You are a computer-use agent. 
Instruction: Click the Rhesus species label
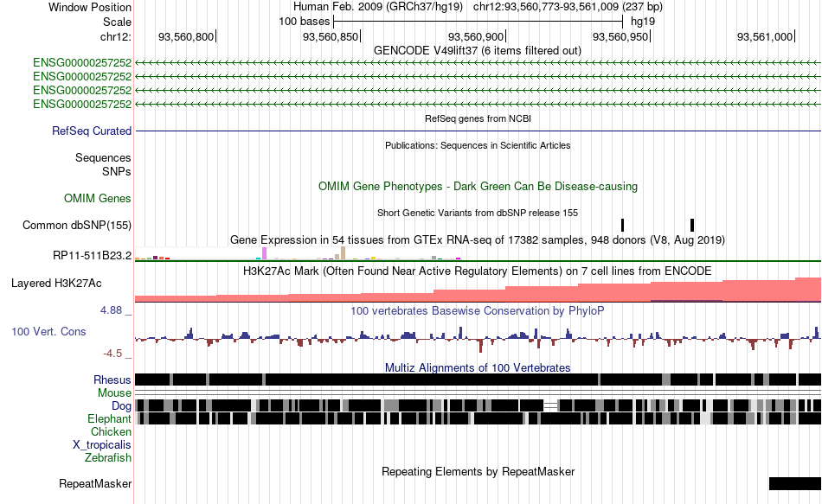(112, 380)
